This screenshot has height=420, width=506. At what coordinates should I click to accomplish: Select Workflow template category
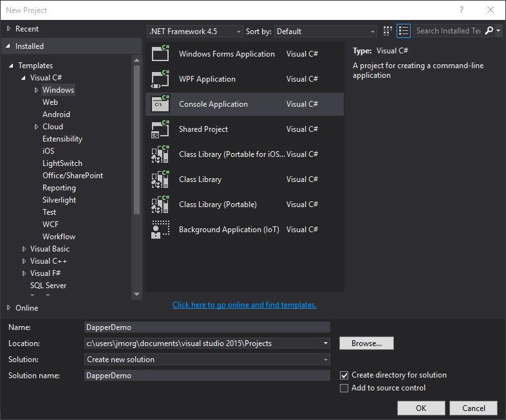coord(59,237)
